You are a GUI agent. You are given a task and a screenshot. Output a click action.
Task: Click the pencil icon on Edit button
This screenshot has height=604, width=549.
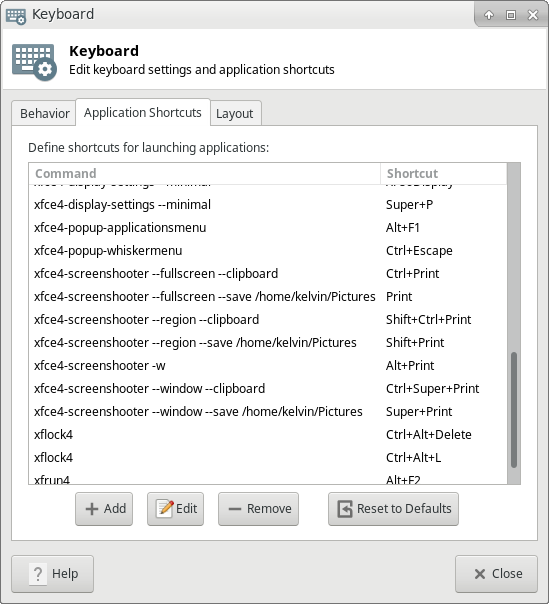[165, 508]
